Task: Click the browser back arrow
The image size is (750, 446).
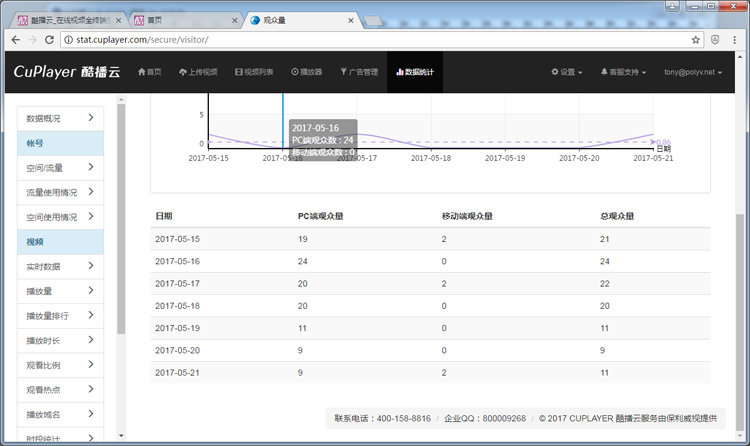Action: [14, 39]
